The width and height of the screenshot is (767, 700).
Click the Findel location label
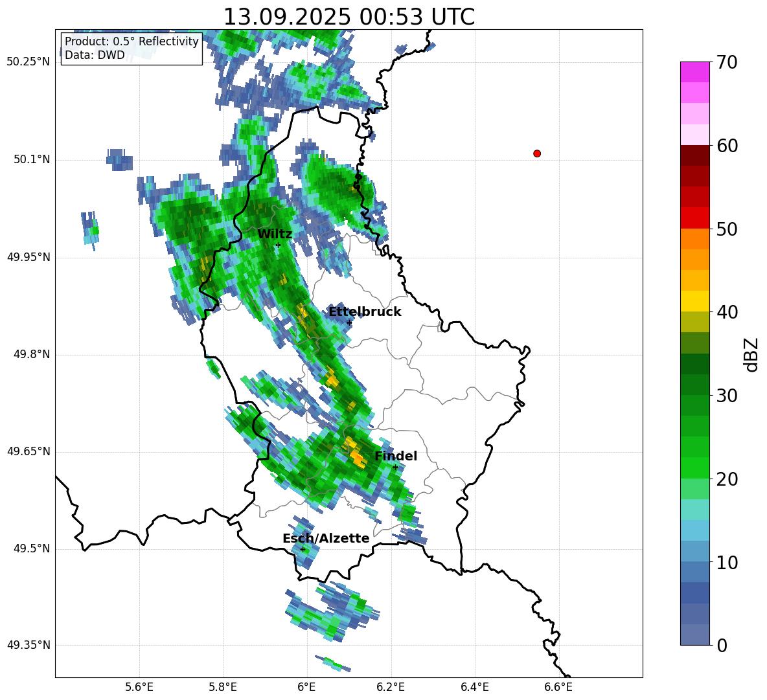coord(396,456)
